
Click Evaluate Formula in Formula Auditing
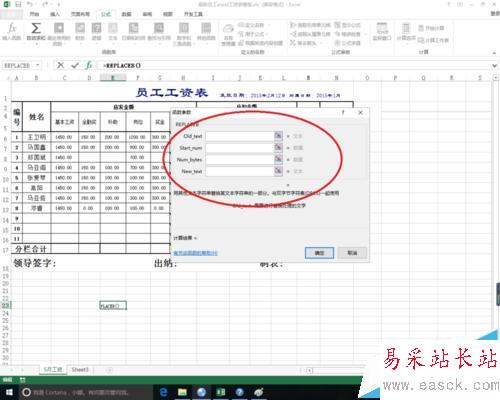tap(348, 43)
